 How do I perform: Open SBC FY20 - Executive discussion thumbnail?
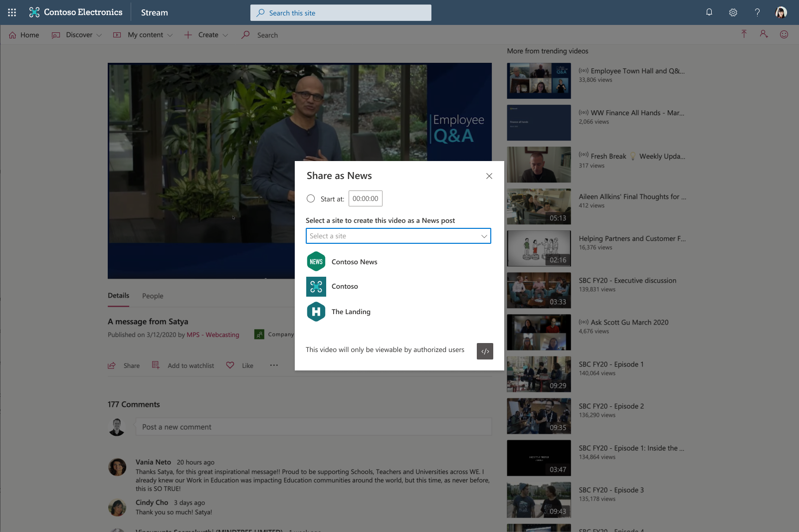539,290
